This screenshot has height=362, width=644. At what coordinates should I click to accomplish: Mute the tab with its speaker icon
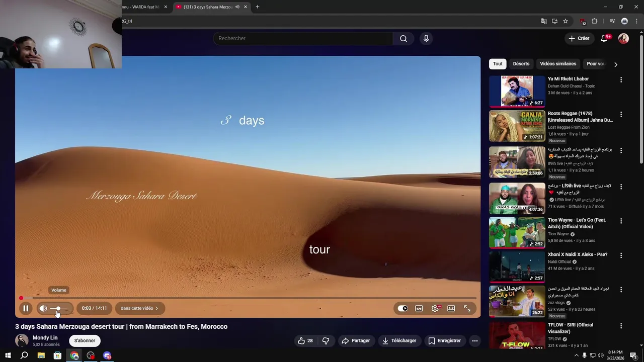click(x=237, y=7)
